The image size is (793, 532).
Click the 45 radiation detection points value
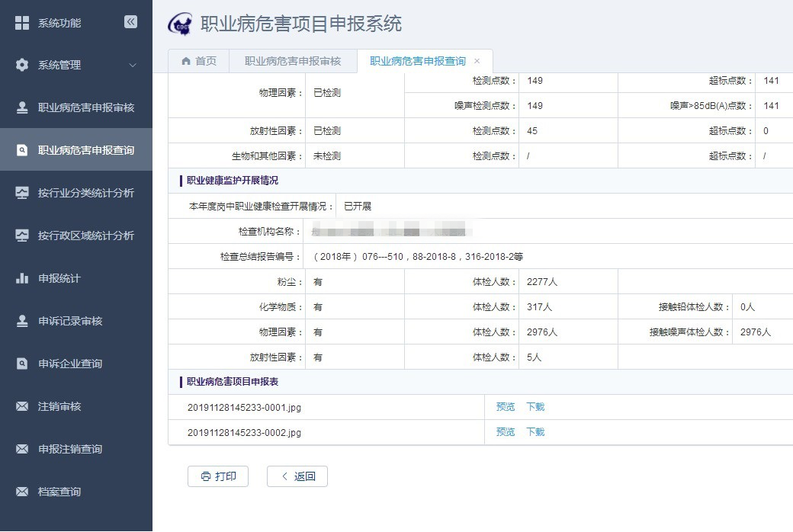pyautogui.click(x=532, y=131)
